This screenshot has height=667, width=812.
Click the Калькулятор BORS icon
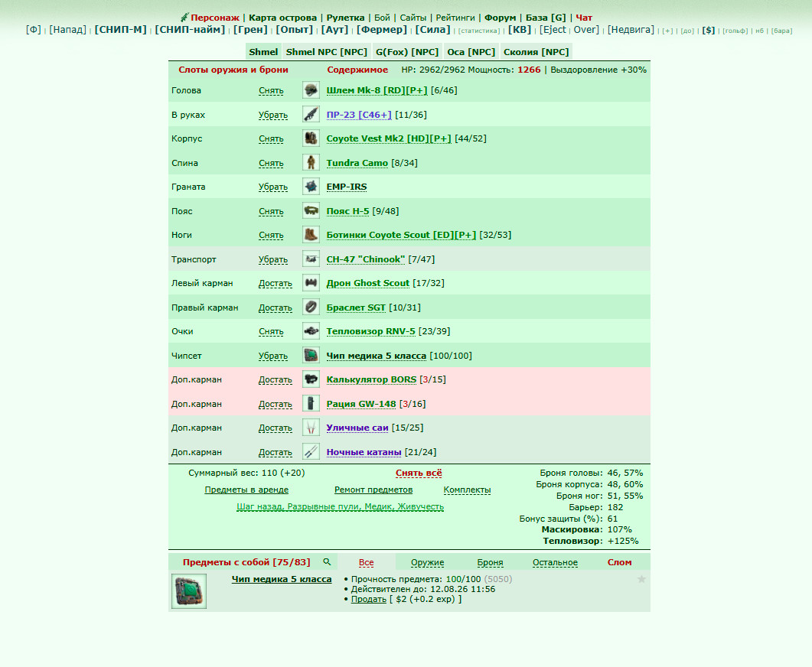point(311,379)
